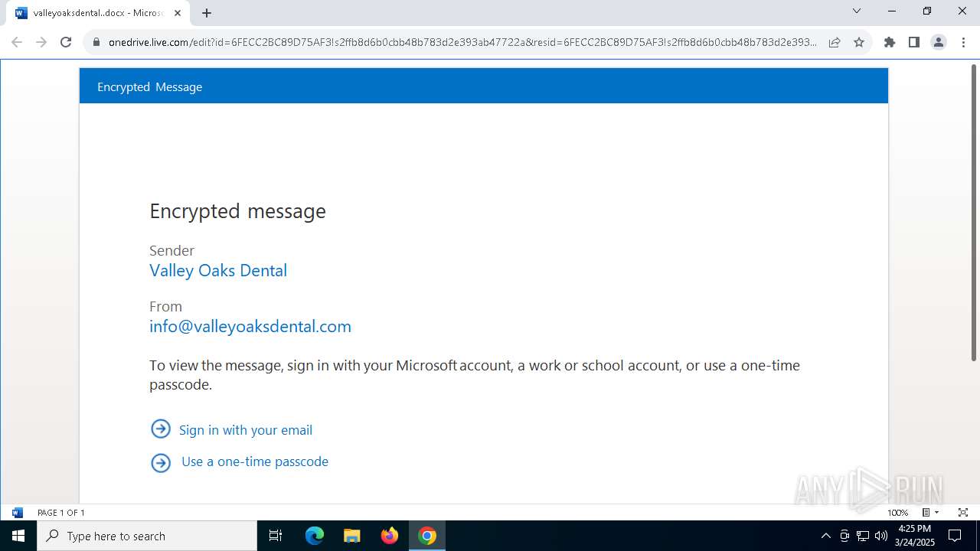Open the tab search chevron dropdown
This screenshot has height=551, width=980.
[x=857, y=11]
